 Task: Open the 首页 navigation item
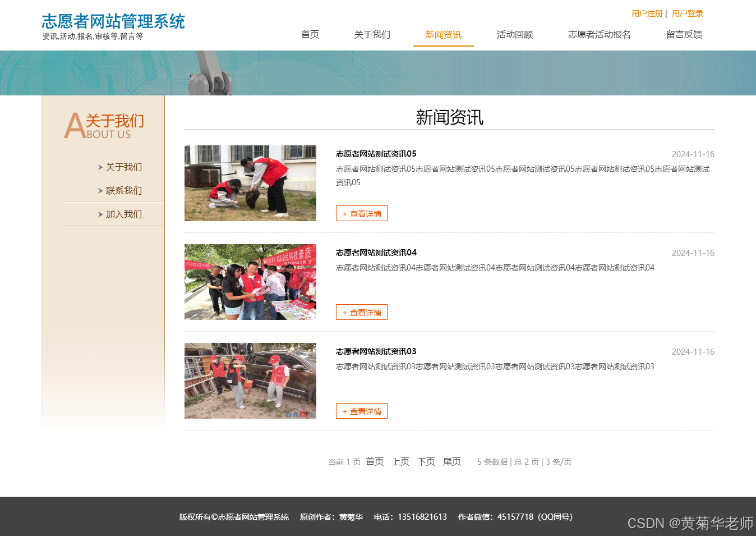[x=310, y=35]
